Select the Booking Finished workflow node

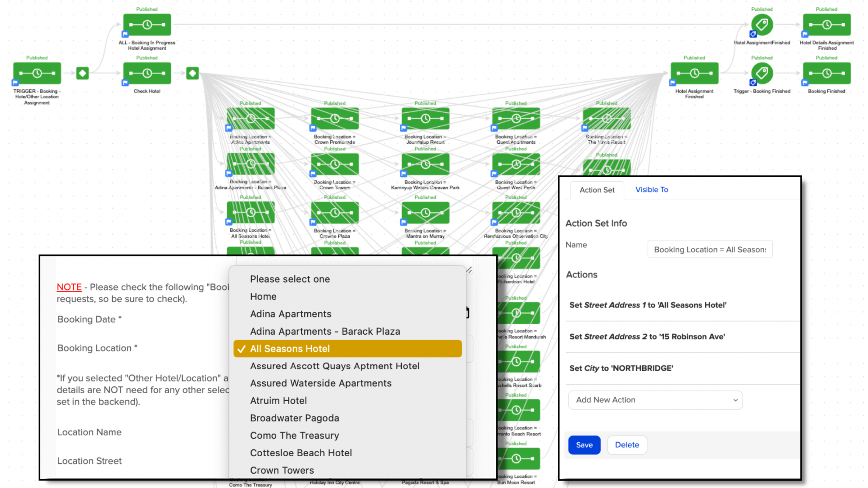(x=826, y=73)
